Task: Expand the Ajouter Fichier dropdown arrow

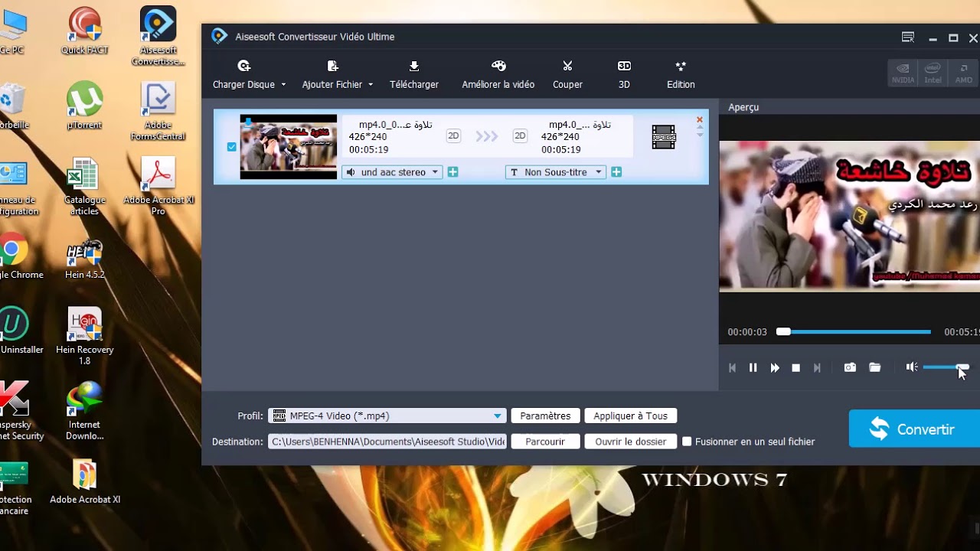Action: (x=371, y=85)
